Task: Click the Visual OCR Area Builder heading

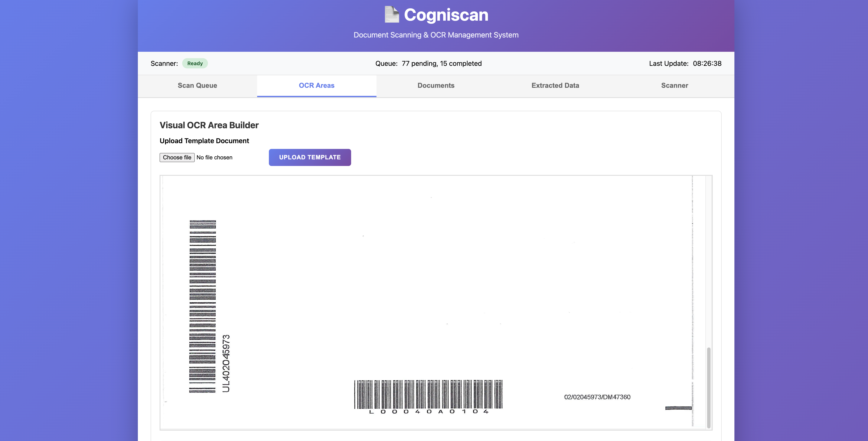Action: (x=209, y=125)
